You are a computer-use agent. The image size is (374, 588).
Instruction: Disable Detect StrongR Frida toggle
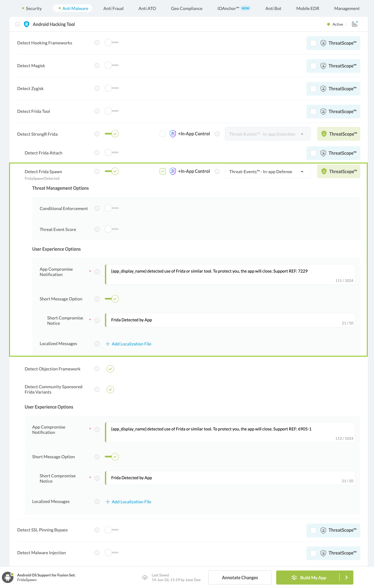click(x=112, y=134)
